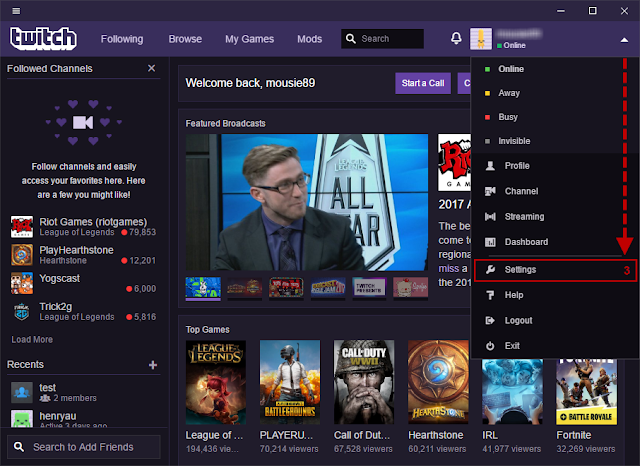Select Trick2g channel name
The height and width of the screenshot is (466, 640).
click(x=56, y=306)
